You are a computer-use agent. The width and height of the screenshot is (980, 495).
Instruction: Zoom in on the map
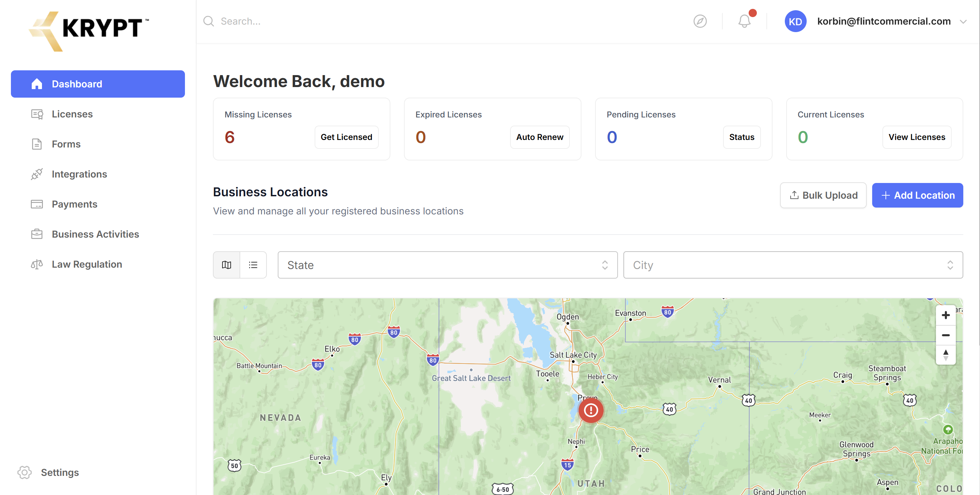tap(946, 315)
